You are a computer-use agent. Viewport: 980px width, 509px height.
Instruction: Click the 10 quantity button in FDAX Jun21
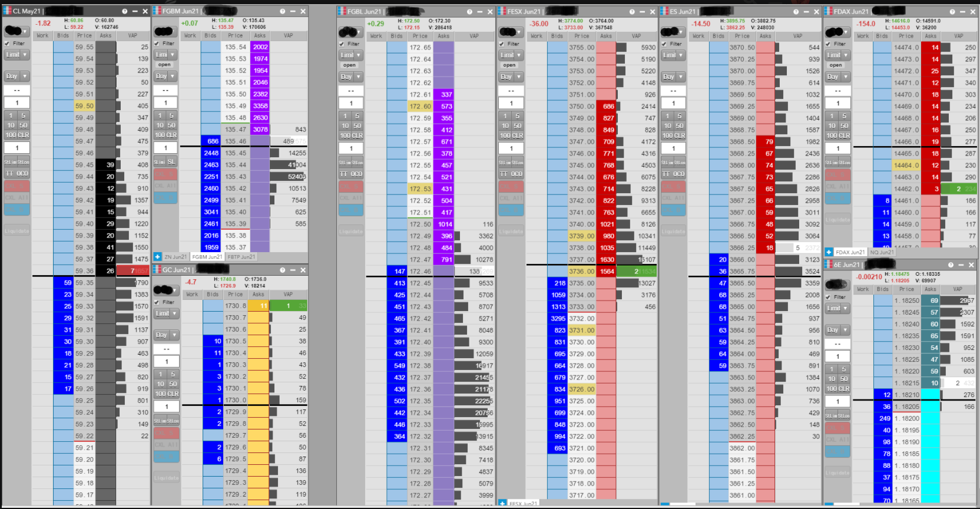tap(832, 125)
